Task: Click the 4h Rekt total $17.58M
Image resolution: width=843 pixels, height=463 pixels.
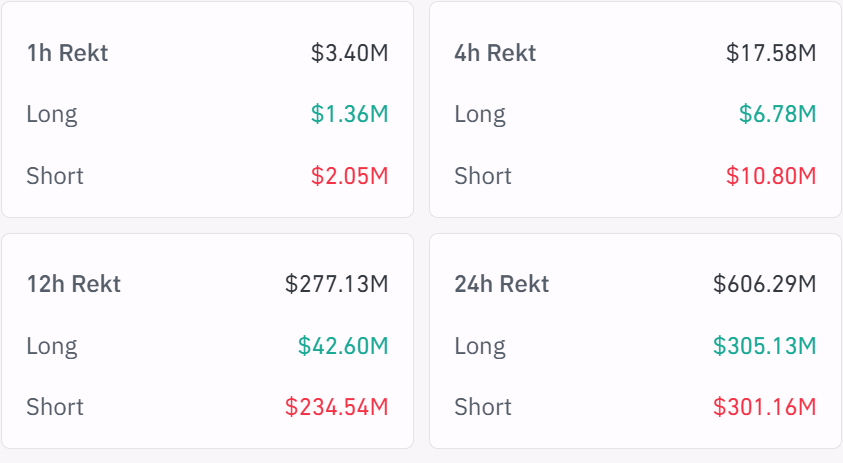Action: [x=771, y=53]
